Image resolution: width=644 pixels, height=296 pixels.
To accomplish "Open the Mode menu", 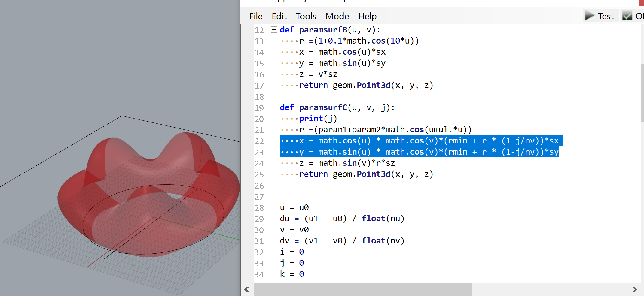I will 337,16.
